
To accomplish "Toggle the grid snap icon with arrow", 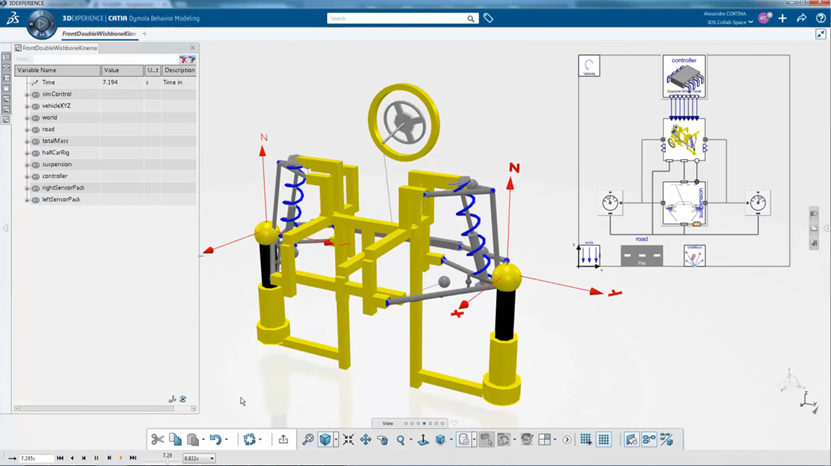I will pyautogui.click(x=586, y=439).
